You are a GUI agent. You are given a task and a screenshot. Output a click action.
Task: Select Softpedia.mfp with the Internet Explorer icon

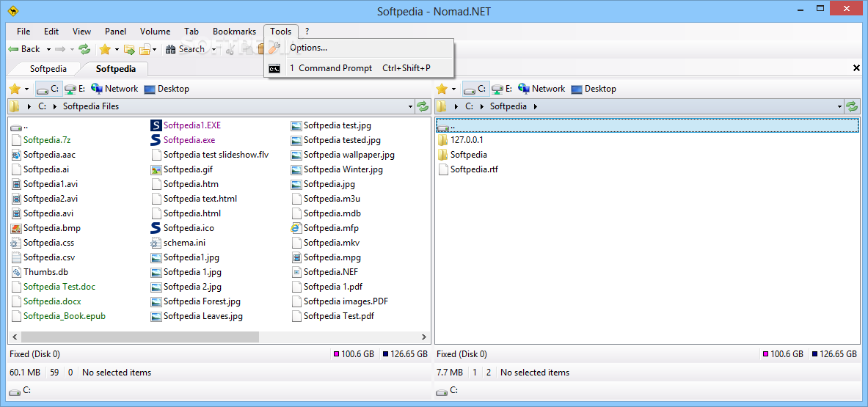coord(326,228)
